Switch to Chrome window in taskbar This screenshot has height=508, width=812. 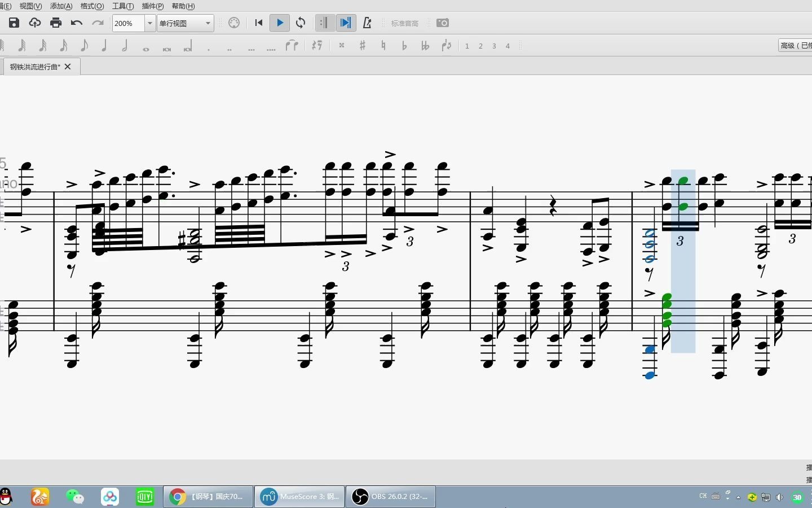(x=208, y=497)
